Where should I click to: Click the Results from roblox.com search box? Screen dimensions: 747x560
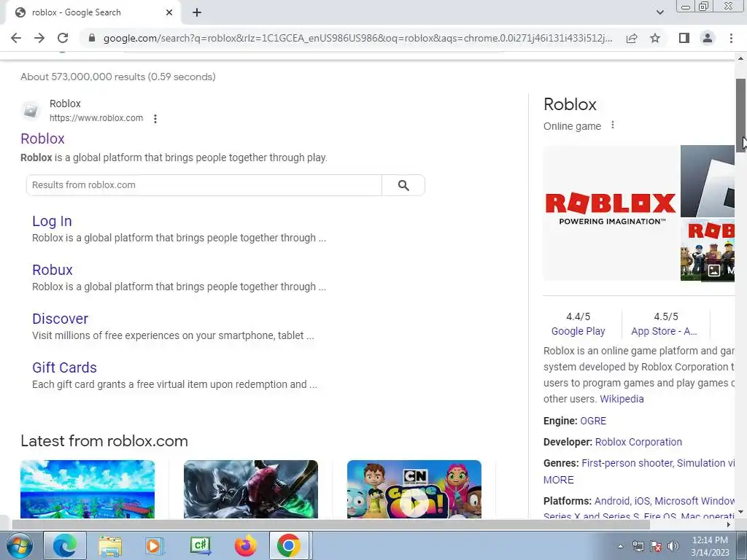coord(204,184)
